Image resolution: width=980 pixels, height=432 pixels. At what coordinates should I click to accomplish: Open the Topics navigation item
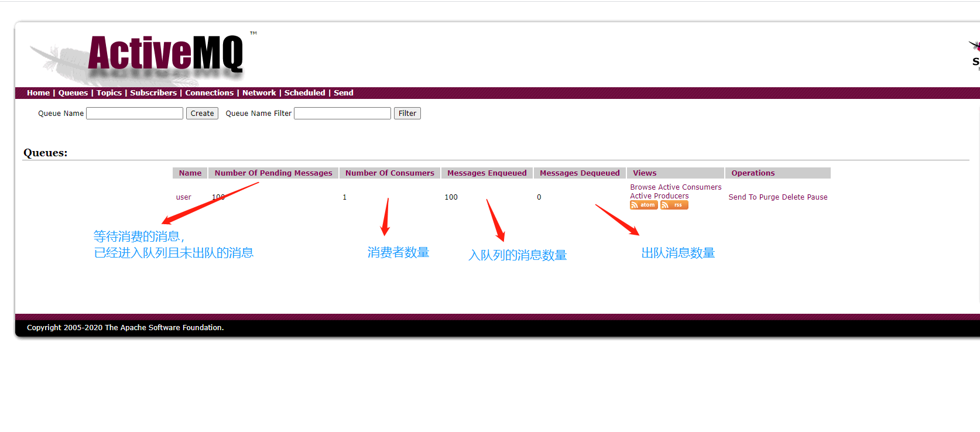(x=109, y=92)
